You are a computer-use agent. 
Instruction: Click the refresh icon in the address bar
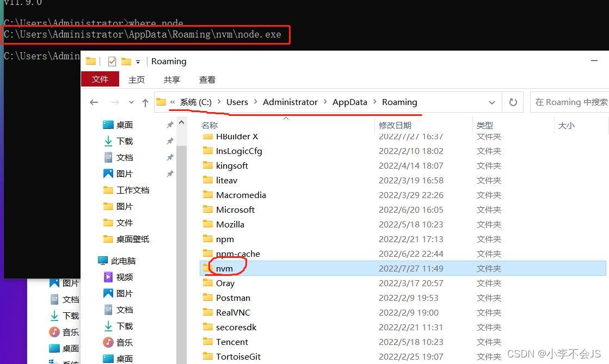click(512, 102)
